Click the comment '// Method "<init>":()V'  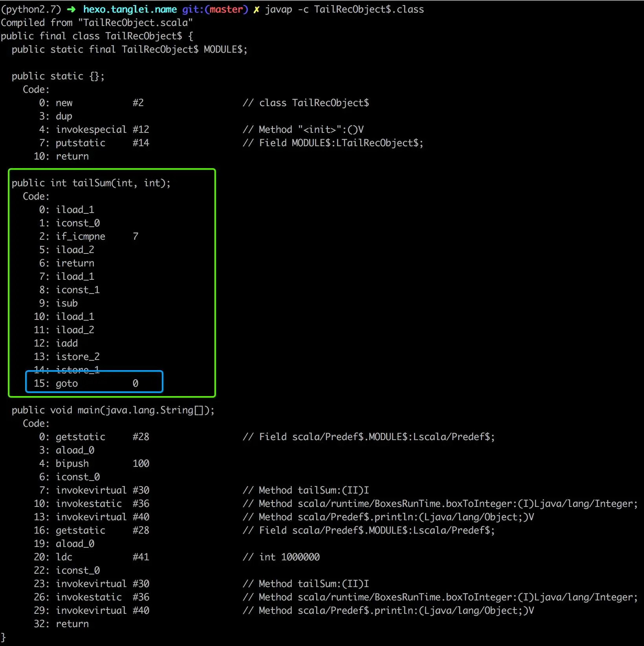[303, 129]
